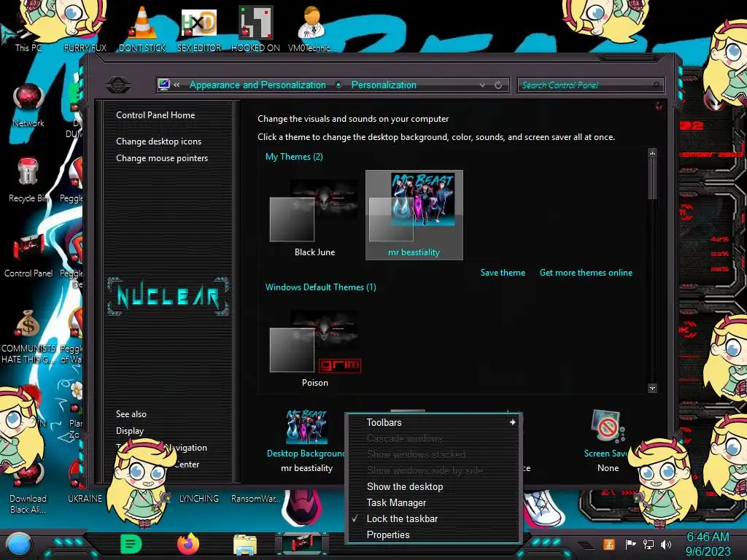Open Screen Saver settings
Screen dimensions: 747x560
(608, 440)
